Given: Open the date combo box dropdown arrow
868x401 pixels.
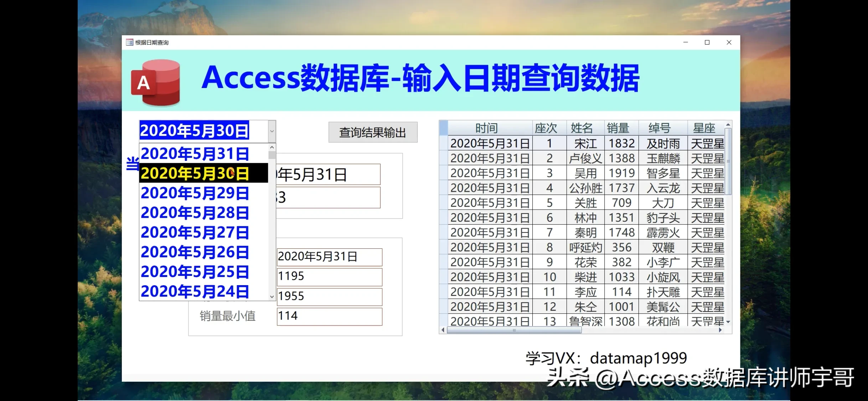Looking at the screenshot, I should [x=272, y=131].
